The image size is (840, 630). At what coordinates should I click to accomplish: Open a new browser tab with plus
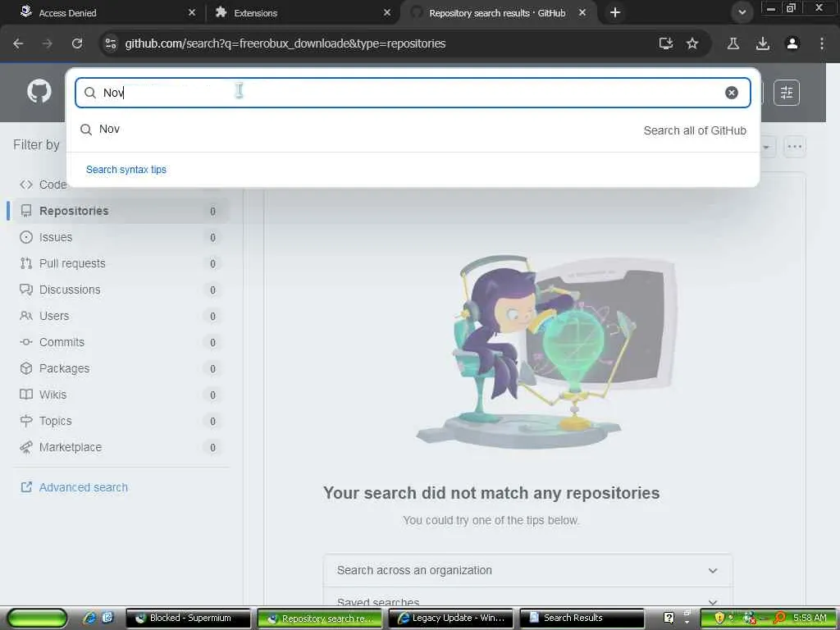[615, 12]
